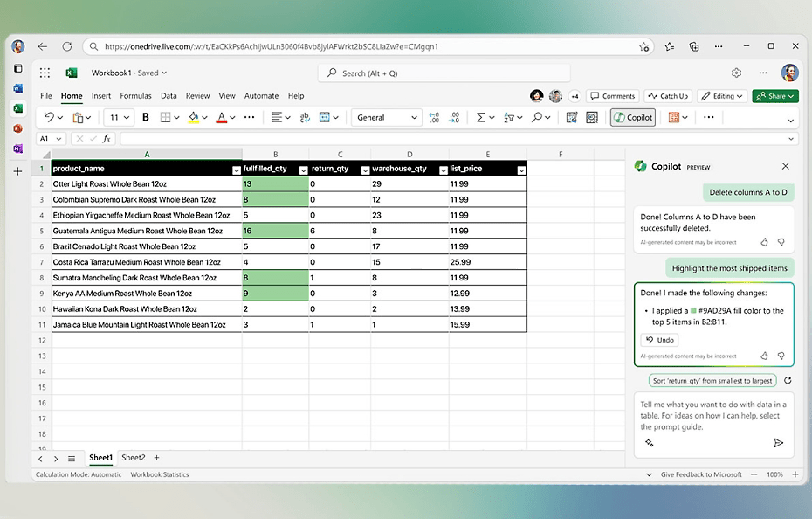812x519 pixels.
Task: Send the Copilot prompt with arrow icon
Action: click(x=778, y=443)
